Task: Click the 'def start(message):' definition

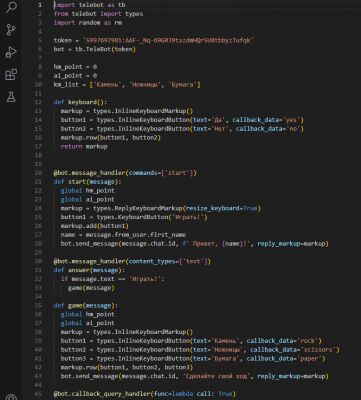Action: (x=88, y=182)
